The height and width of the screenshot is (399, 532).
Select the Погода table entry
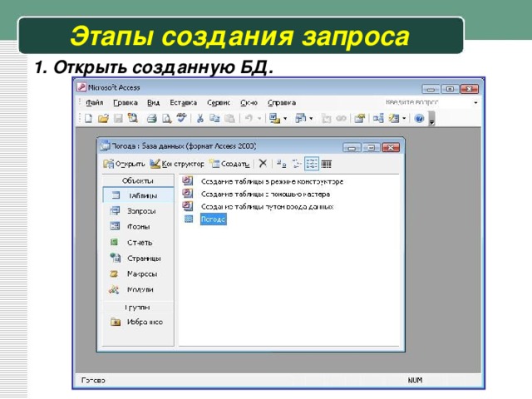(213, 219)
